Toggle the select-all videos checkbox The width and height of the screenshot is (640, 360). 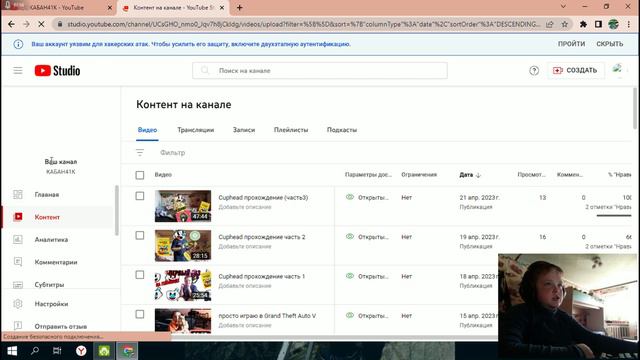click(140, 175)
